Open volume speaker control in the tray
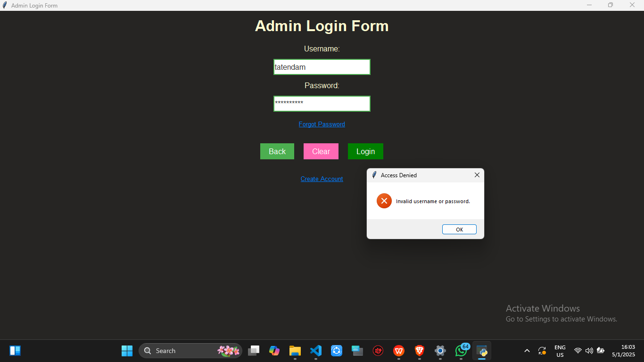 click(x=589, y=351)
